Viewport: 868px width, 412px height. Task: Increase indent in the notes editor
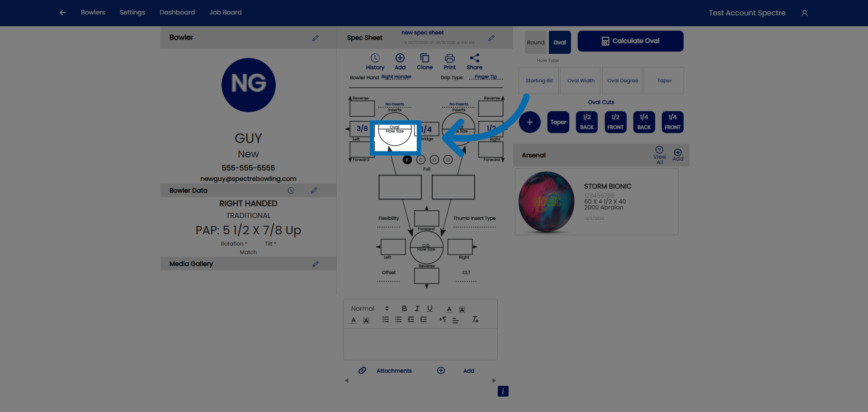(424, 320)
